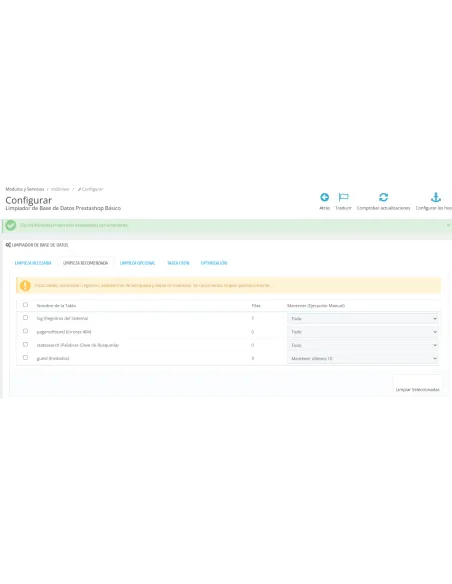Toggle the select-all checkbox in table header
452x584 pixels.
point(25,305)
